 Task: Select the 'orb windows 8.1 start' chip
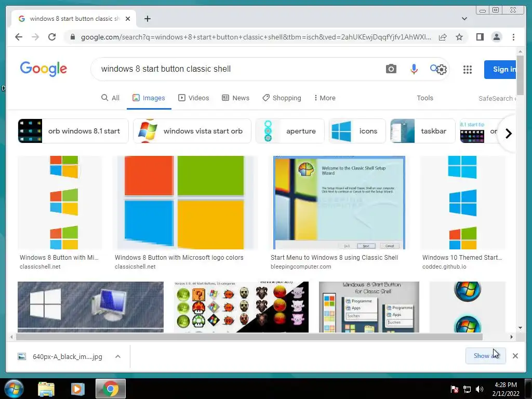[x=73, y=131]
